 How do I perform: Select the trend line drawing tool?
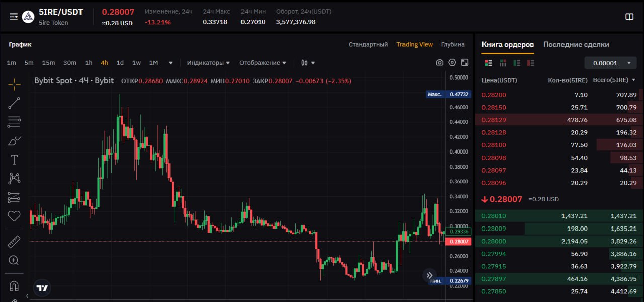click(x=14, y=103)
